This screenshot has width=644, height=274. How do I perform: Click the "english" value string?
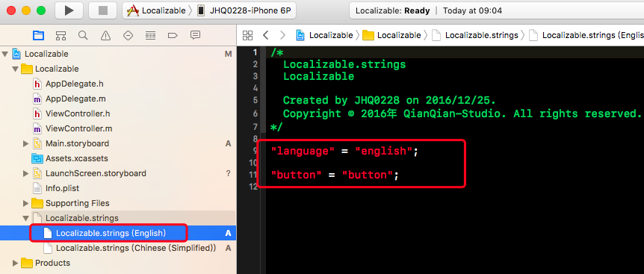[383, 152]
